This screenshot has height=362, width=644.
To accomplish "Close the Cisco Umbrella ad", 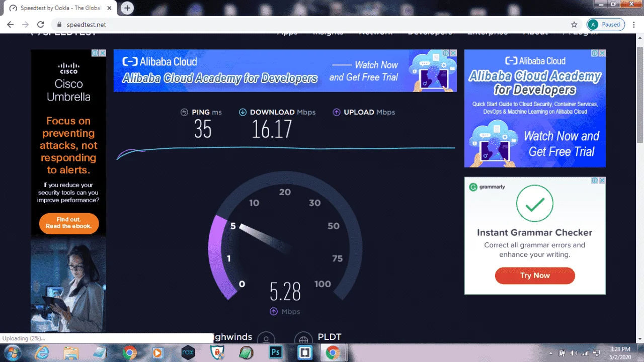I will pos(103,53).
